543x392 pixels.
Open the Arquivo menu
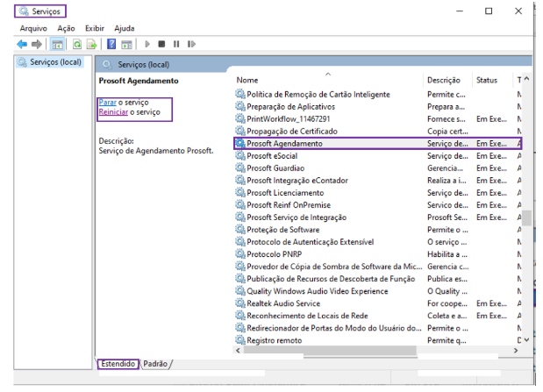click(x=33, y=28)
